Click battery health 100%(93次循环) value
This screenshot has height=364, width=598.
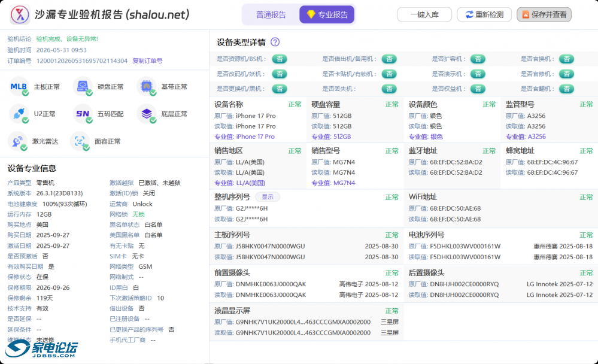tap(65, 204)
